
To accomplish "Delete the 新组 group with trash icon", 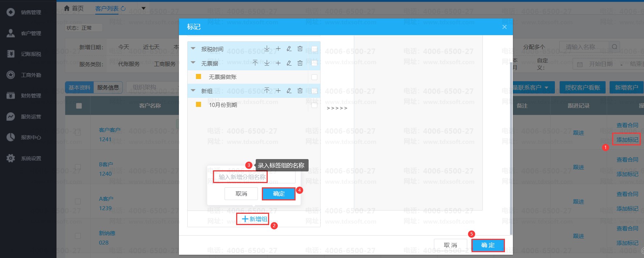I will 300,91.
